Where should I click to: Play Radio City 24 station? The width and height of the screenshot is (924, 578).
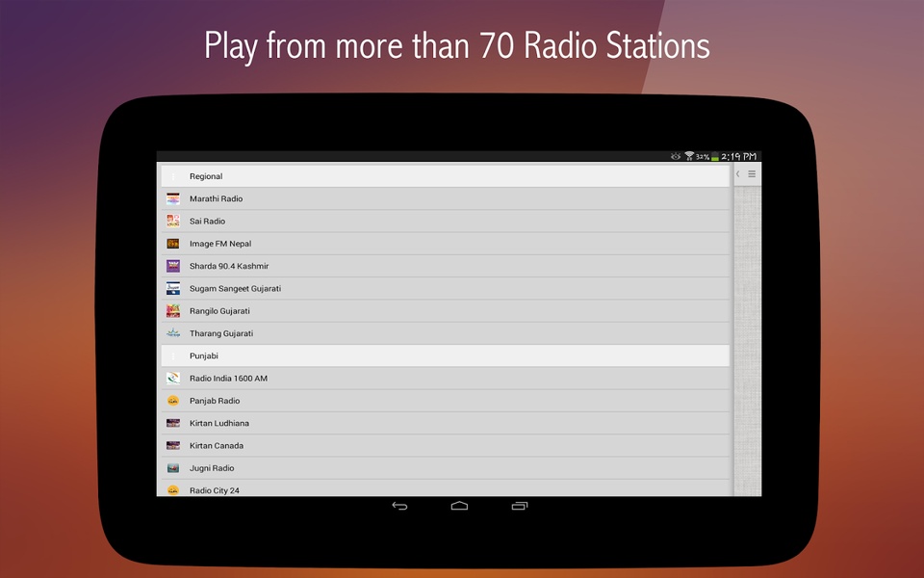click(x=446, y=488)
